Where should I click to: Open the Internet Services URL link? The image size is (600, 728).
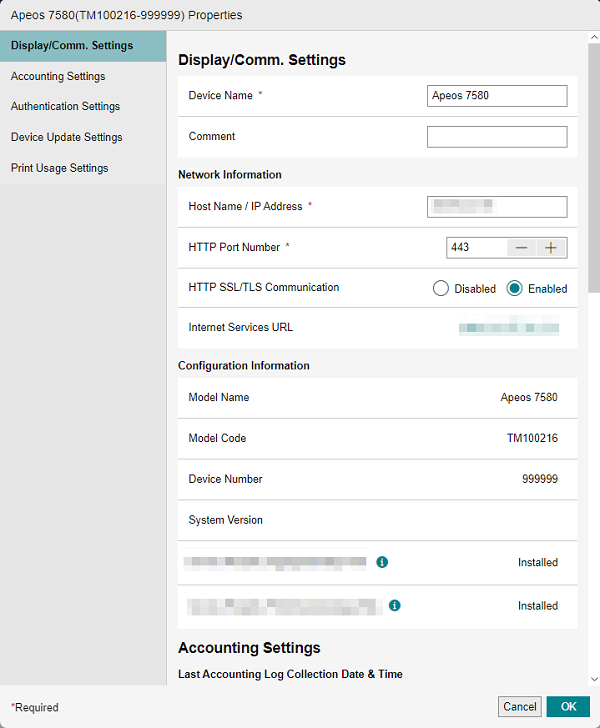pos(509,328)
